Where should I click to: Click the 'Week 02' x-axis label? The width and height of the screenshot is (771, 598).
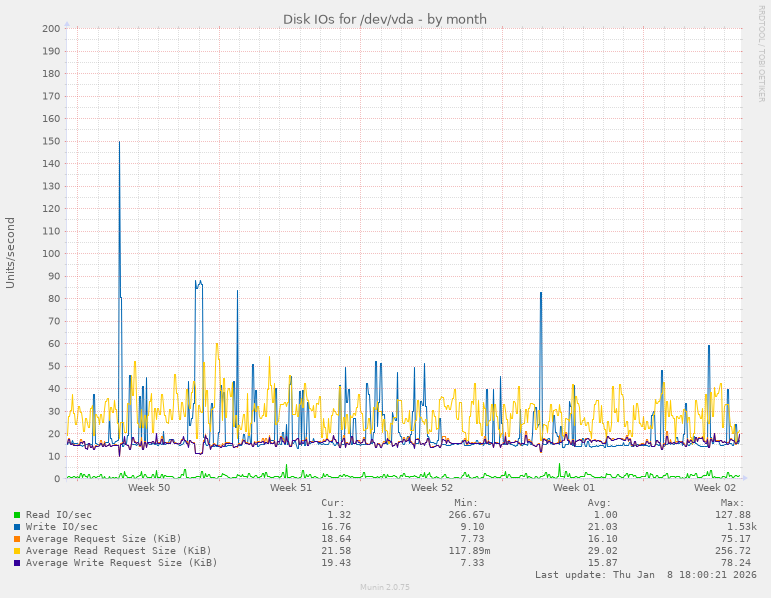pos(714,487)
